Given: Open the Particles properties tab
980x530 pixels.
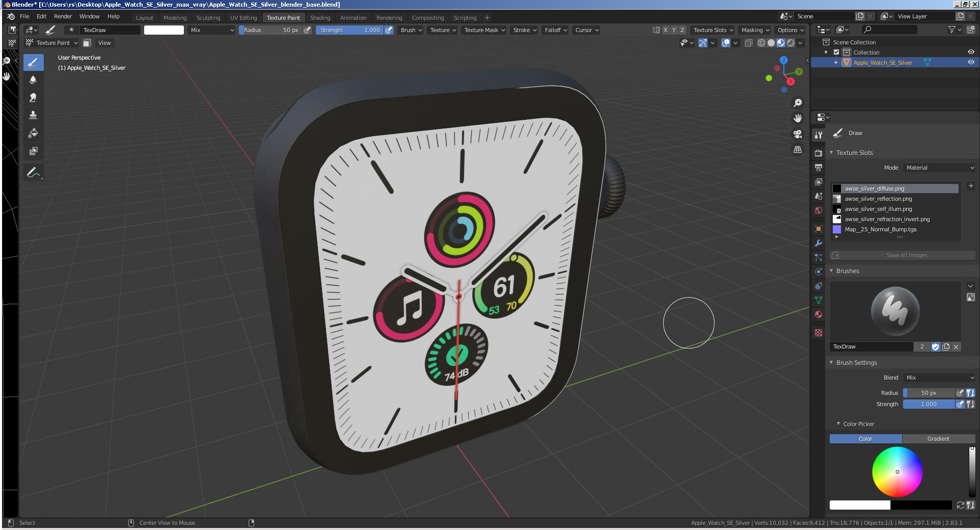Looking at the screenshot, I should 819,257.
